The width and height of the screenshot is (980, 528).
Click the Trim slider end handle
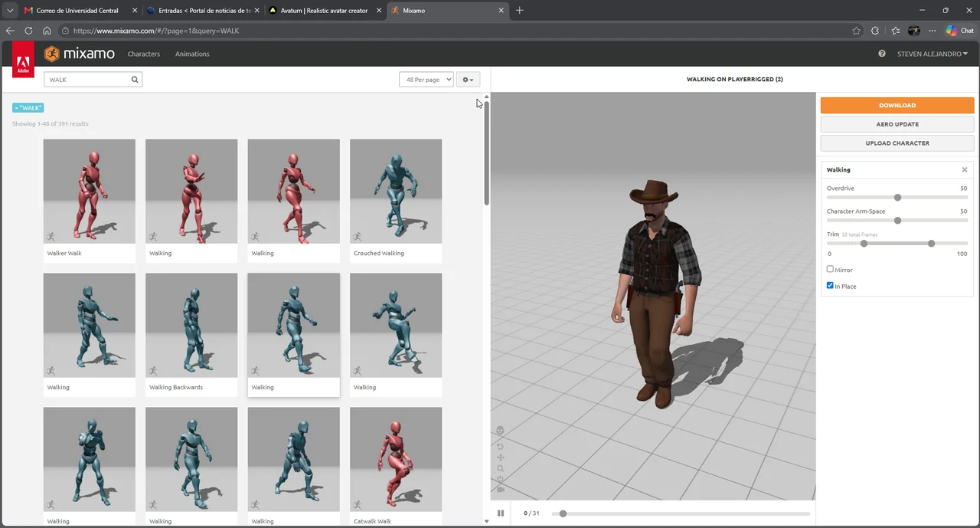pos(931,244)
